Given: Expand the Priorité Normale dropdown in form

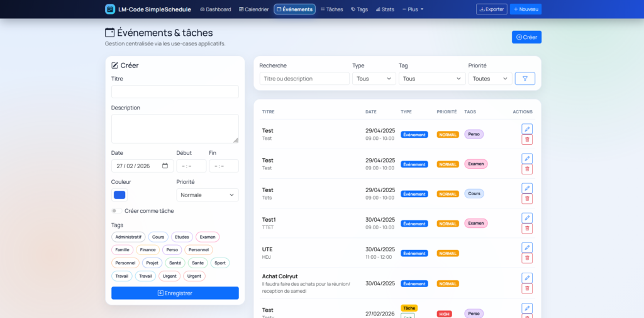Looking at the screenshot, I should pyautogui.click(x=207, y=195).
